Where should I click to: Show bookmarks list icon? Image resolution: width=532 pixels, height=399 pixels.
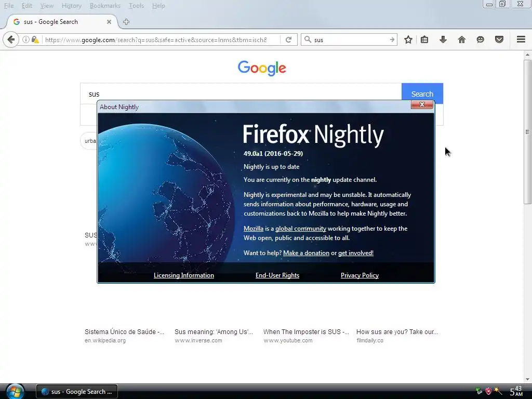click(x=424, y=39)
